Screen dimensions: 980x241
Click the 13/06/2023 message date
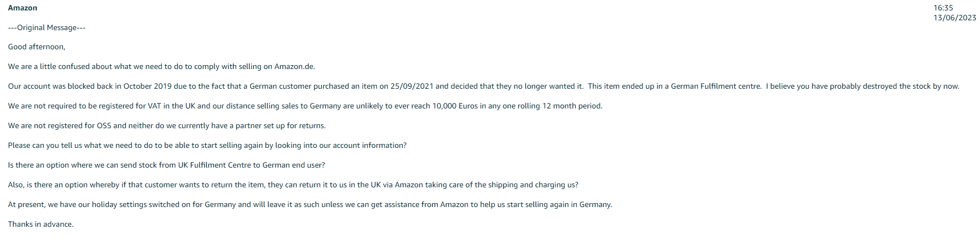coord(955,18)
